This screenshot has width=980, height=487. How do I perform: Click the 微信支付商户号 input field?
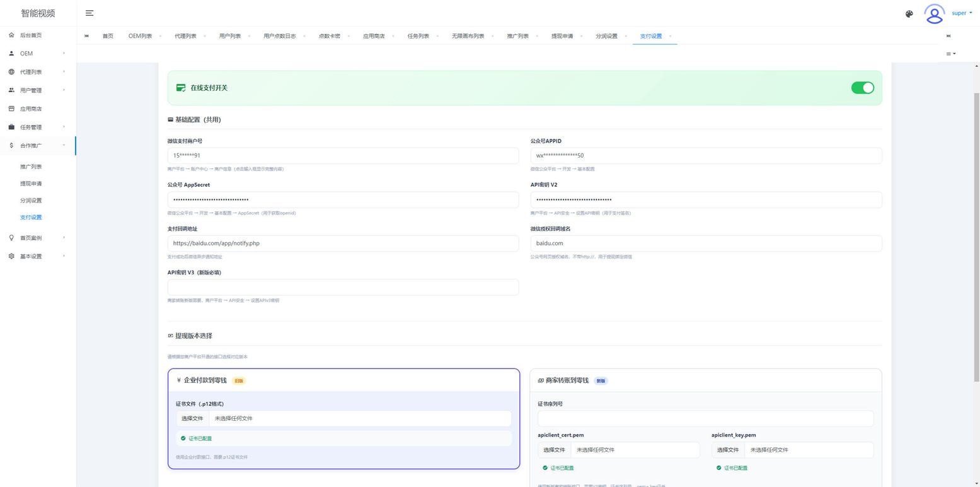[x=343, y=156]
